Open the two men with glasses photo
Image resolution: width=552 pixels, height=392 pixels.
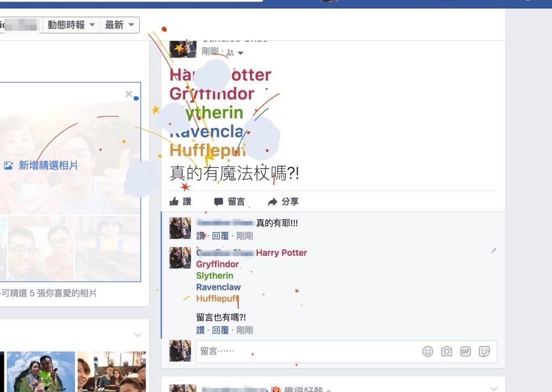[x=41, y=248]
